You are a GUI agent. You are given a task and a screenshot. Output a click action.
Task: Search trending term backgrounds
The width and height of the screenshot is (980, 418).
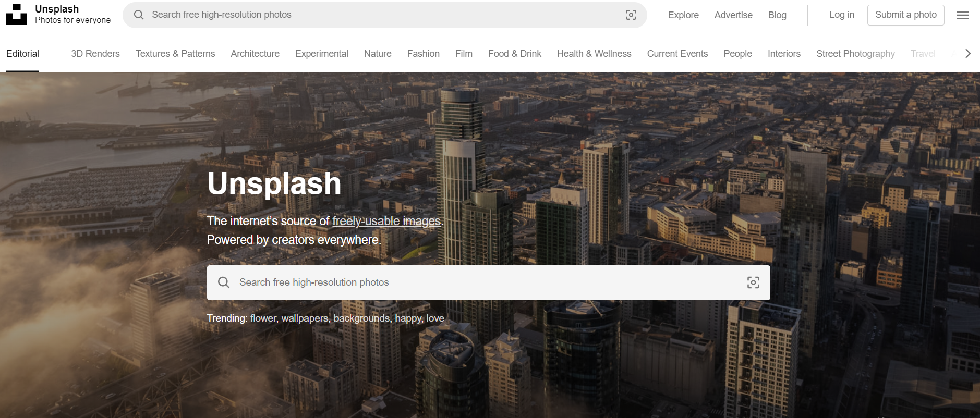point(361,318)
